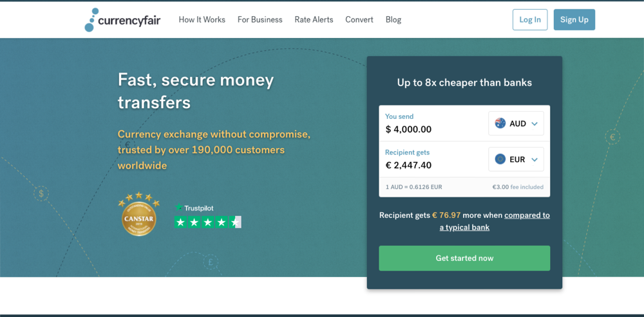
Task: Go to the For Business page
Action: pyautogui.click(x=260, y=20)
